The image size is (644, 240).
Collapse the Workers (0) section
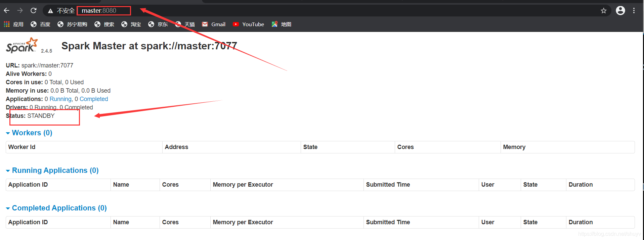point(29,133)
